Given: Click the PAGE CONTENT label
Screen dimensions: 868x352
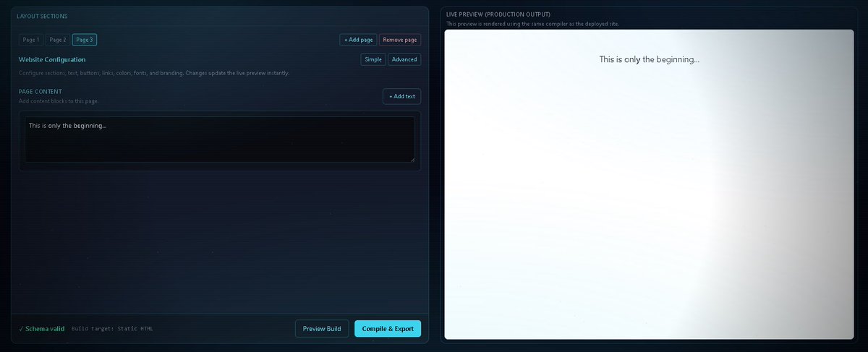Looking at the screenshot, I should (x=41, y=92).
